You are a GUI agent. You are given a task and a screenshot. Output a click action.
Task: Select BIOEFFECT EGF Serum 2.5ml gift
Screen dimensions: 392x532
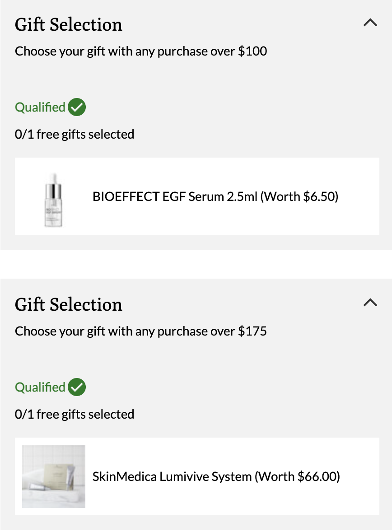(197, 196)
